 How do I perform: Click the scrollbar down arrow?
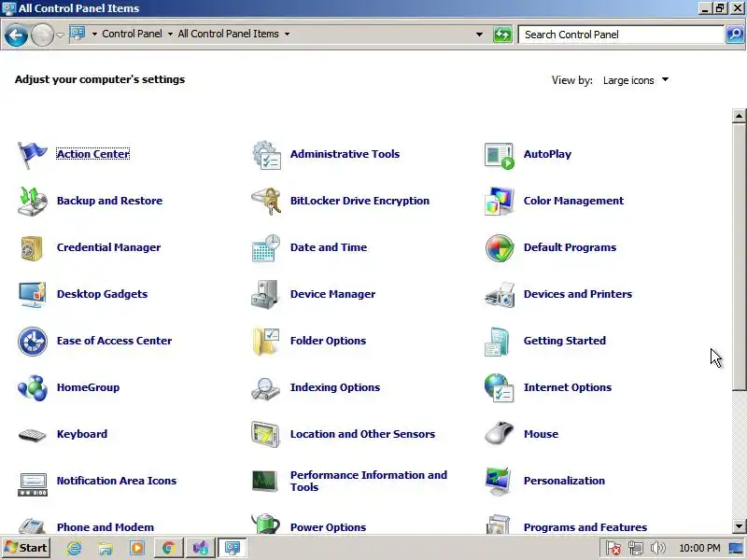pyautogui.click(x=739, y=526)
